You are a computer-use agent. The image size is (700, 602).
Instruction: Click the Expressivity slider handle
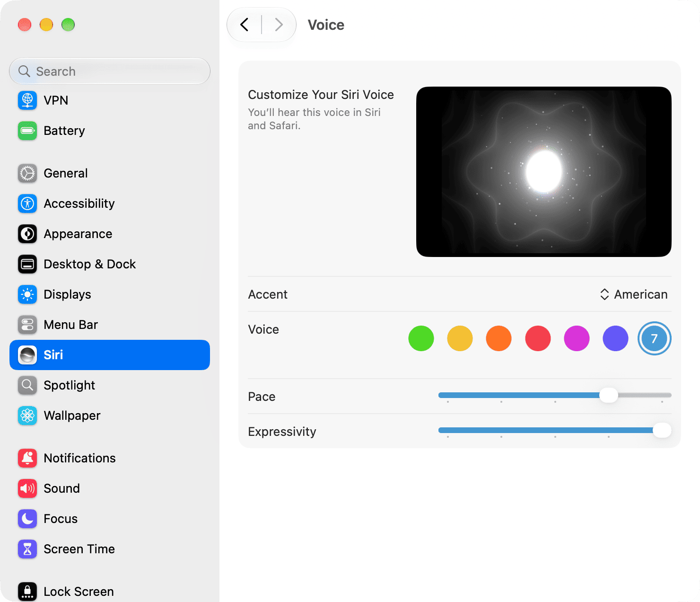tap(662, 430)
